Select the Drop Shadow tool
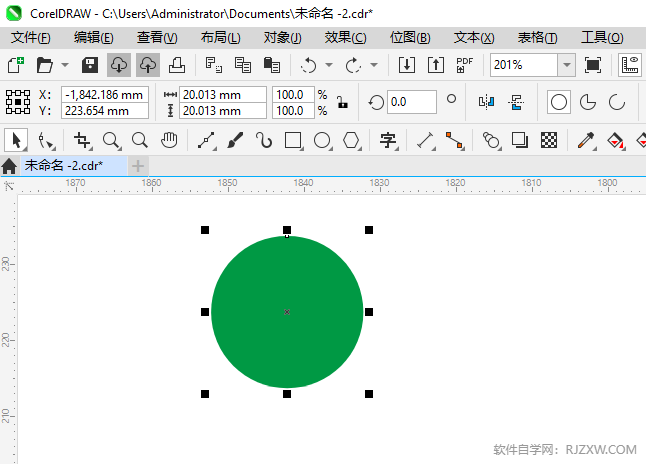This screenshot has height=464, width=646. (520, 141)
